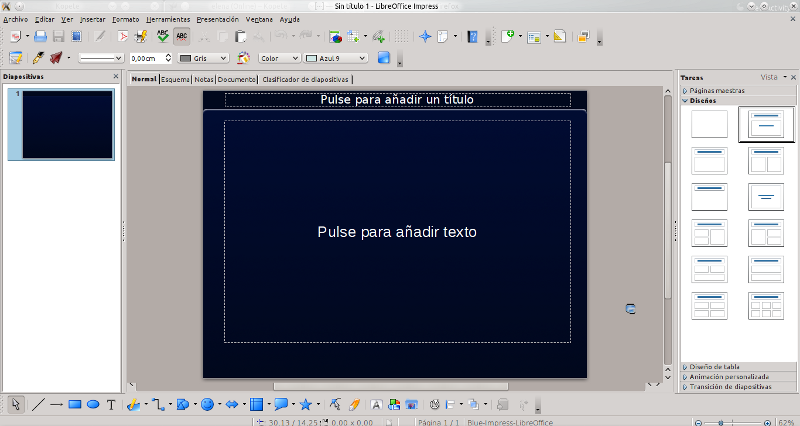Toggle the selection arrow tool

tap(16, 405)
